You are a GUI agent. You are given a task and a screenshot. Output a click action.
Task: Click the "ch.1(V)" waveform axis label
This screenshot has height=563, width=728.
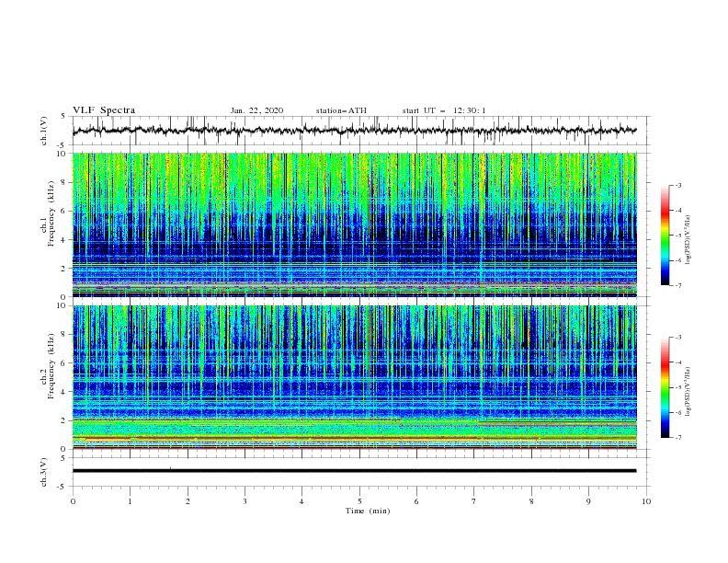(x=44, y=131)
